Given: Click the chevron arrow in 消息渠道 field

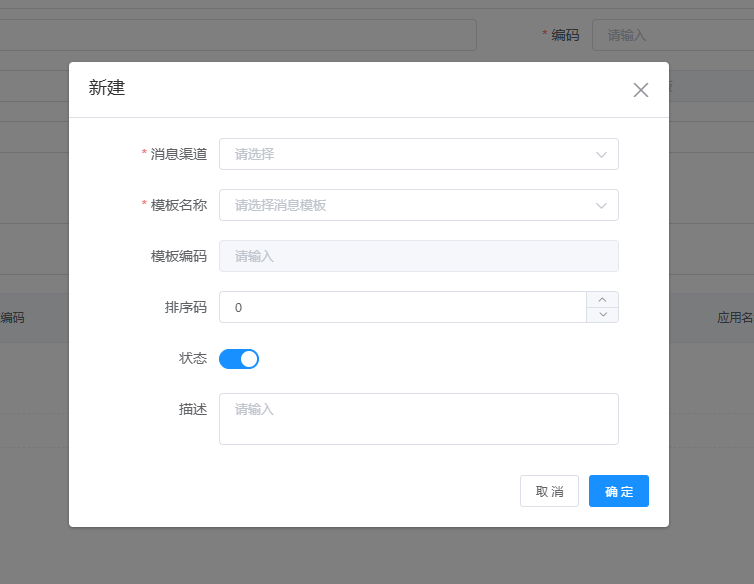Looking at the screenshot, I should [x=601, y=154].
